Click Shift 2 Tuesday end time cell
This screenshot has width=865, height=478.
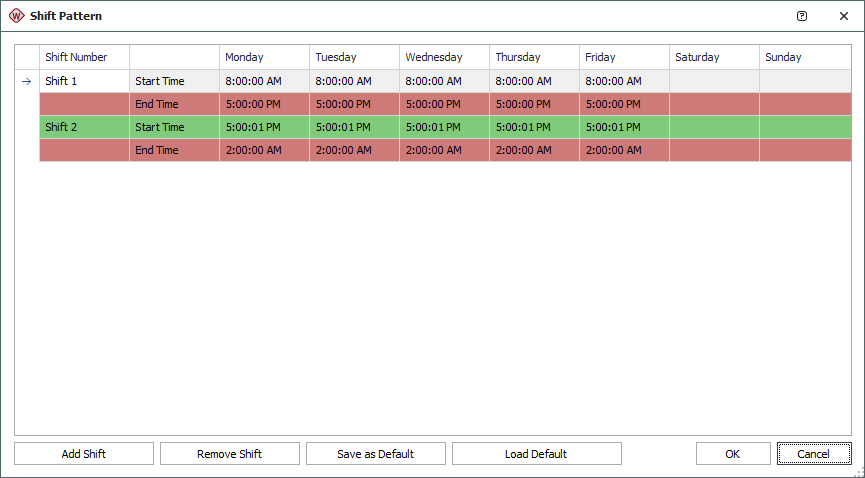(354, 150)
